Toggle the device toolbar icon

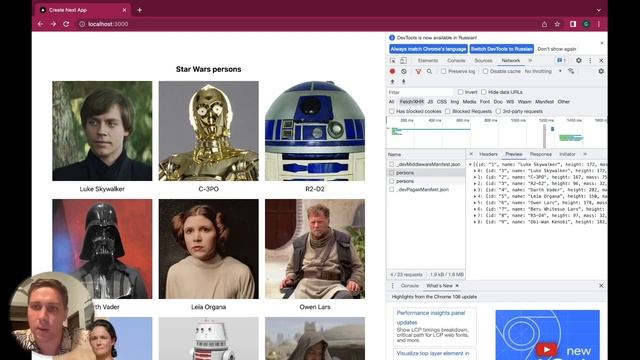click(x=403, y=60)
